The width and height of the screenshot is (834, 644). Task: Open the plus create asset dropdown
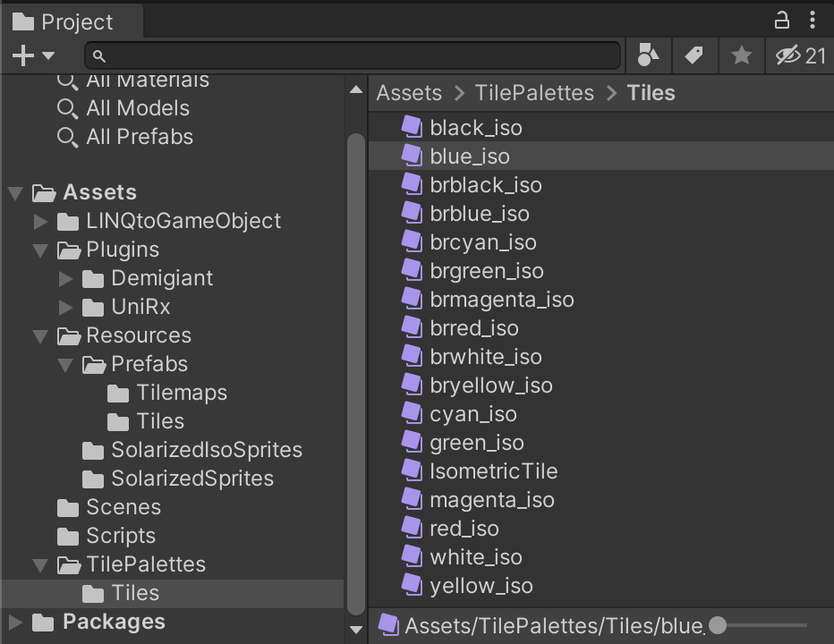[33, 55]
